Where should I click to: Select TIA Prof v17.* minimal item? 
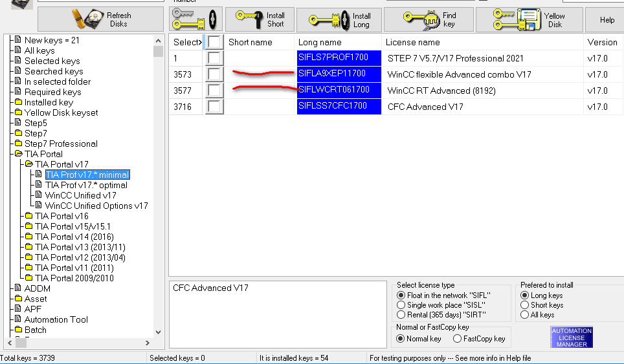(87, 175)
